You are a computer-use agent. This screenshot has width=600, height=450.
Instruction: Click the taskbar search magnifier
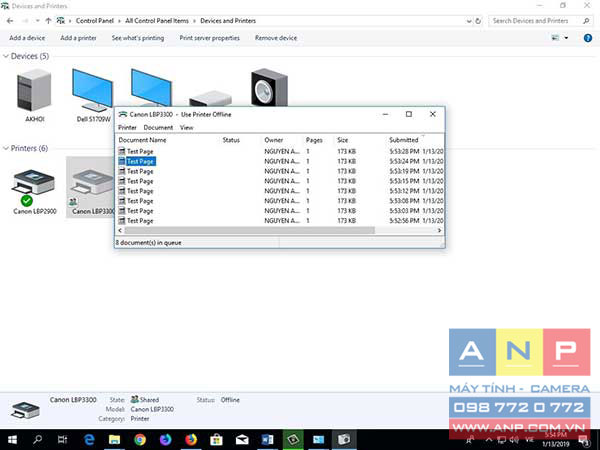point(38,440)
